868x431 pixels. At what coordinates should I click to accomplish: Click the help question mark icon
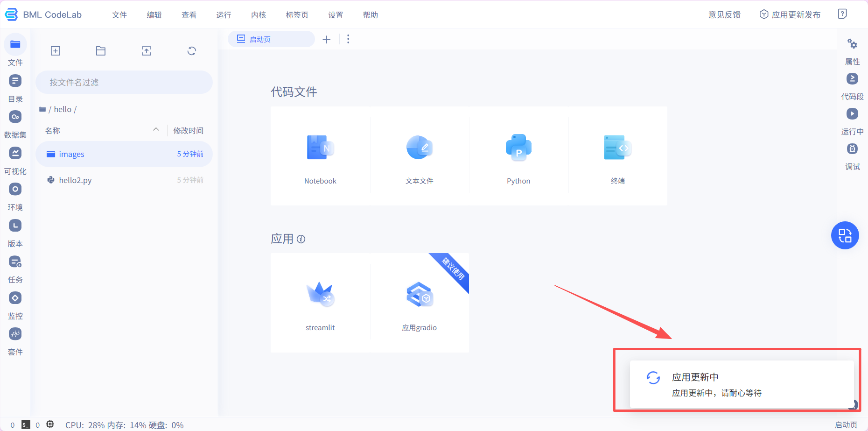pos(842,14)
